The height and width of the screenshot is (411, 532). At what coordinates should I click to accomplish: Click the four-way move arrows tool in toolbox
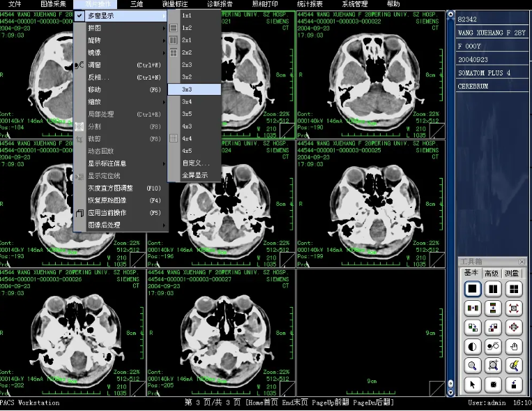[514, 327]
